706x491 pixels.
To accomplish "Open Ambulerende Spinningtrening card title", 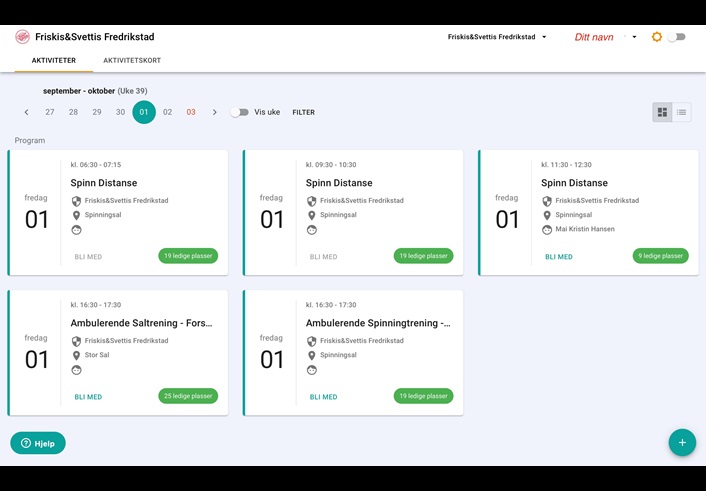I will click(378, 323).
